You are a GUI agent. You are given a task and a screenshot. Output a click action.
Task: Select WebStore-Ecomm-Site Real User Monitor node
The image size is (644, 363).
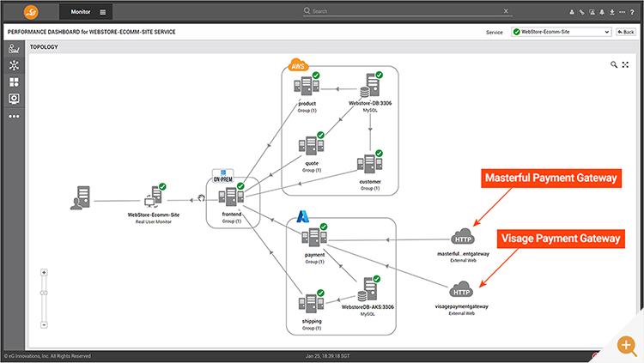[155, 197]
